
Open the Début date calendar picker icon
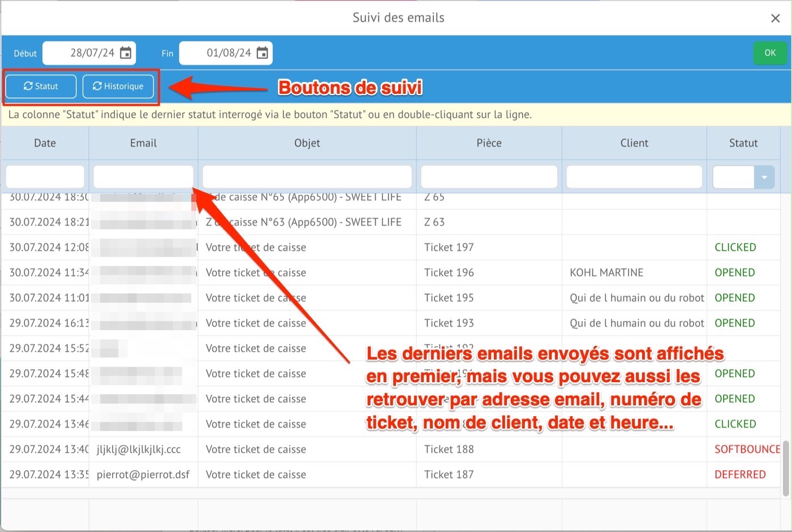click(126, 53)
